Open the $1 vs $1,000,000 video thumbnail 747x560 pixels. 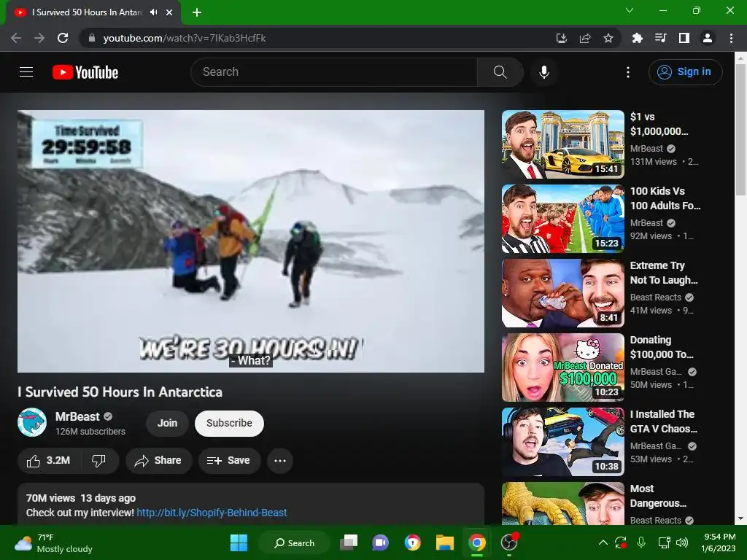(563, 144)
